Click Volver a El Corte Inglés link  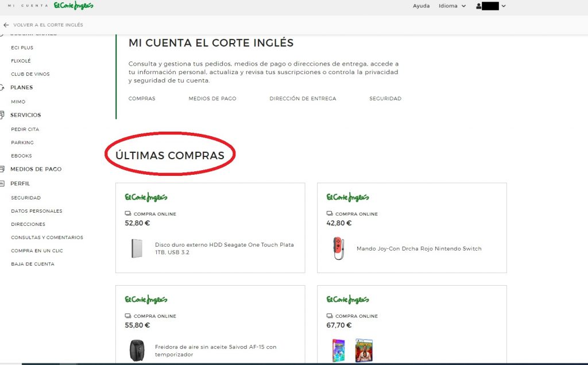pyautogui.click(x=48, y=25)
